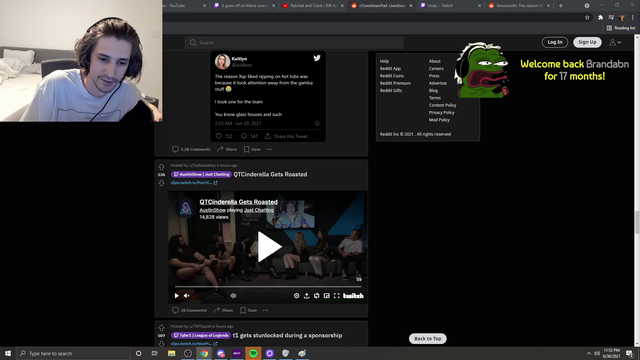Click the taskbar search box
This screenshot has width=640, height=360.
[x=73, y=353]
